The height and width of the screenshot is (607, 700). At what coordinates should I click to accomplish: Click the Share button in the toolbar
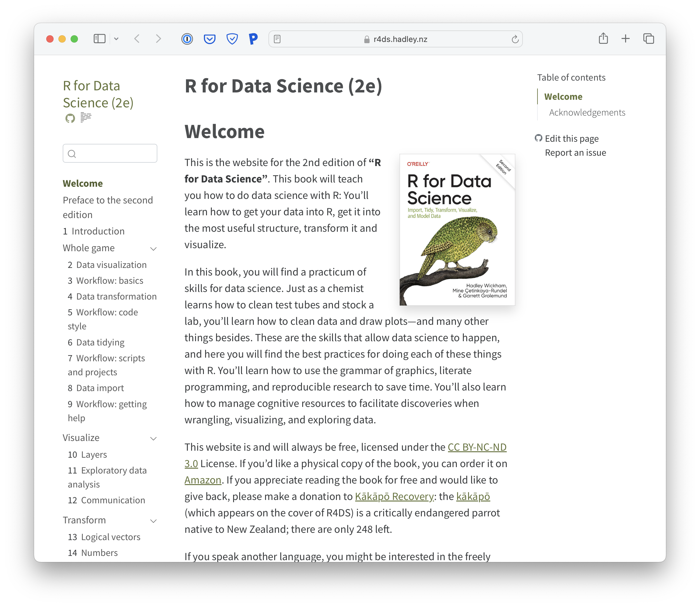[x=603, y=39]
